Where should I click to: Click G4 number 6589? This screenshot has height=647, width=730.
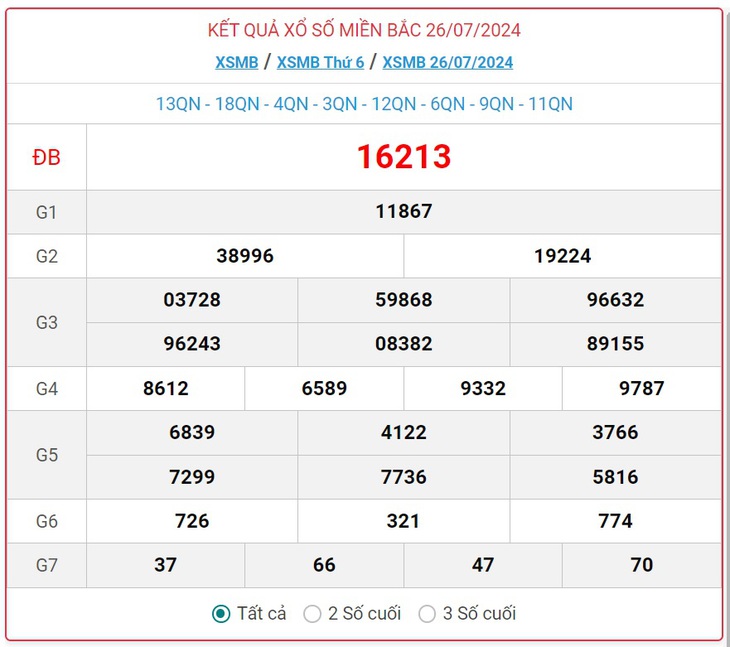324,389
